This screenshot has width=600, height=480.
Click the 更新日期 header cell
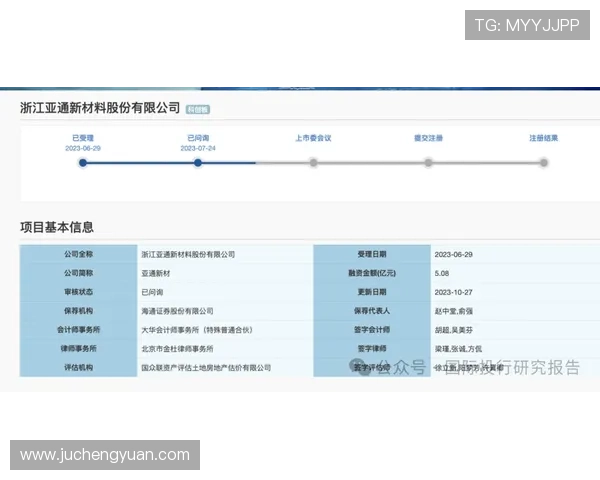pyautogui.click(x=372, y=292)
